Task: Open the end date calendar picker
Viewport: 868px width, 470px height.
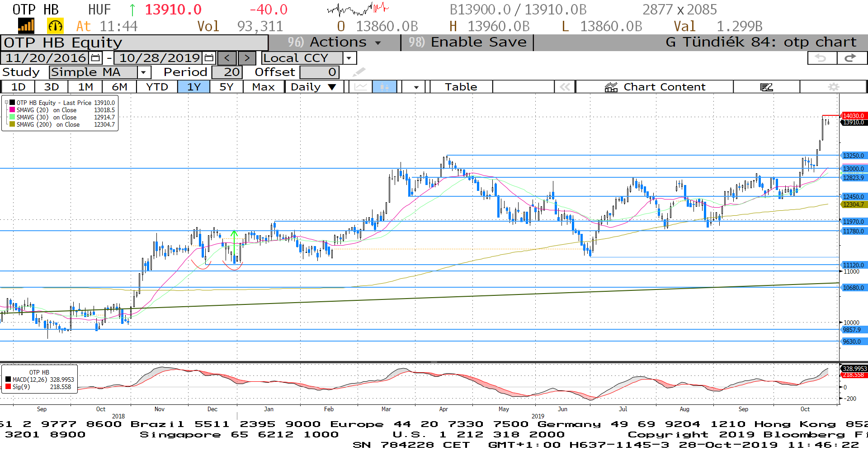Action: (x=209, y=58)
